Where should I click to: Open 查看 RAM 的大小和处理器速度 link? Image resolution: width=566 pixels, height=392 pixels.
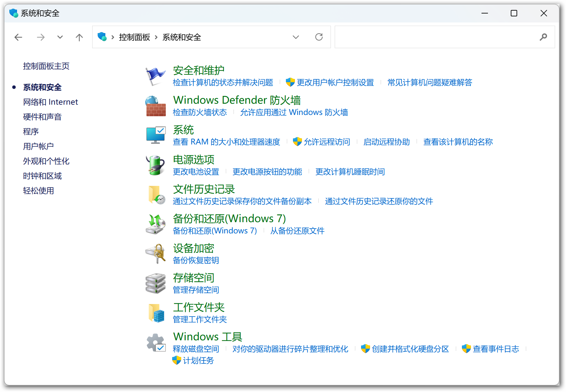(x=226, y=142)
